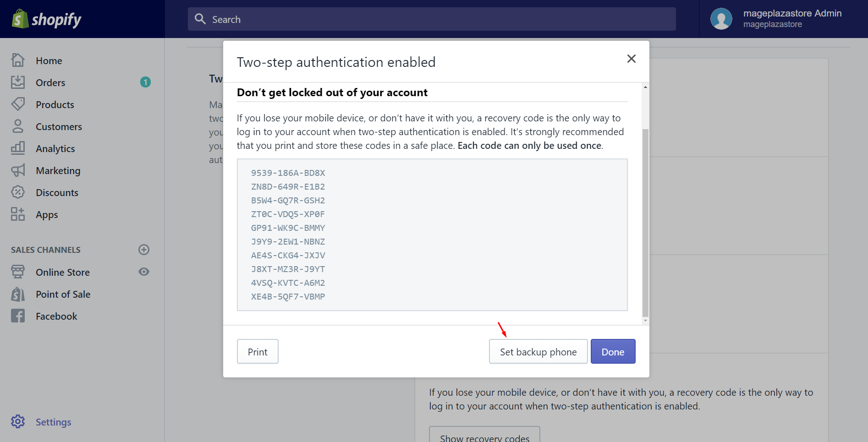The width and height of the screenshot is (868, 442).
Task: Click the Discounts badge icon
Action: 18,192
